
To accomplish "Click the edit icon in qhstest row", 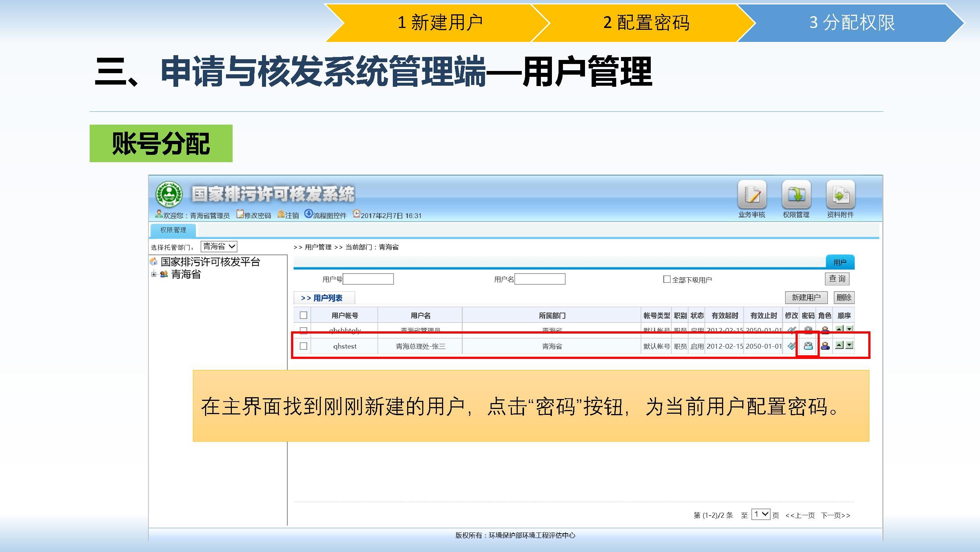I will [x=791, y=346].
